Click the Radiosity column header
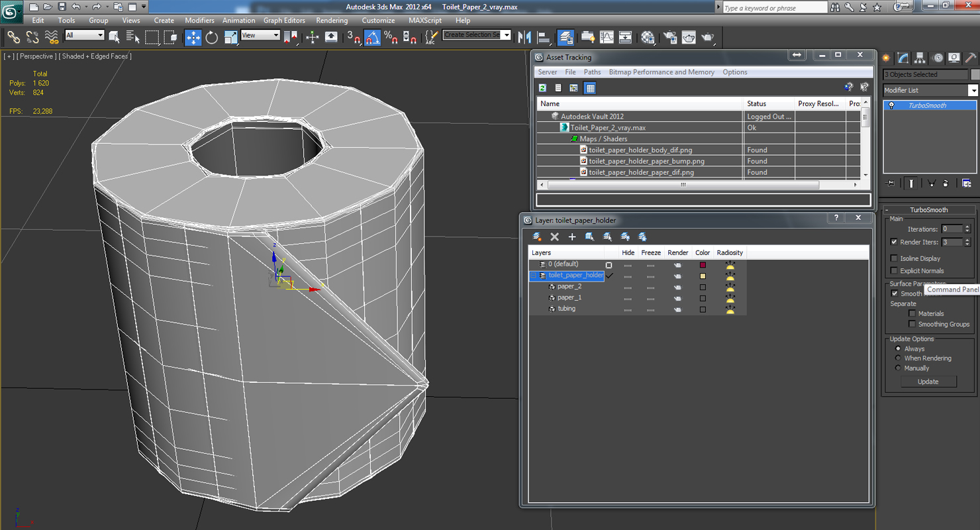The width and height of the screenshot is (980, 530). tap(730, 252)
